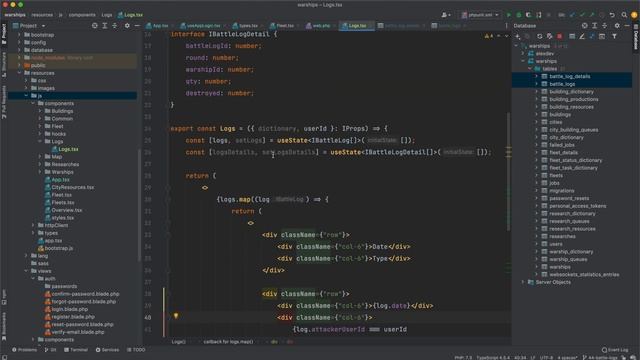Click the editor vertical scrollbar
This screenshot has height=360, width=640.
(x=509, y=171)
